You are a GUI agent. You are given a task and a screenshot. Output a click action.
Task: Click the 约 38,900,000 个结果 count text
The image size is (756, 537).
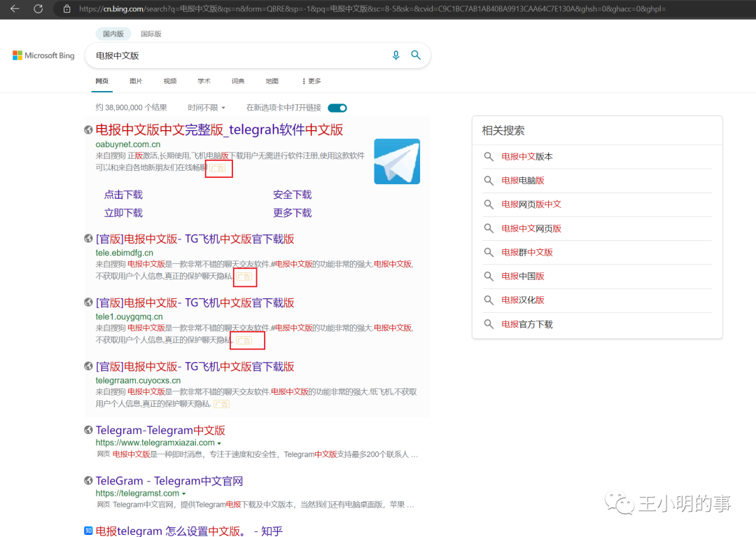[x=131, y=108]
